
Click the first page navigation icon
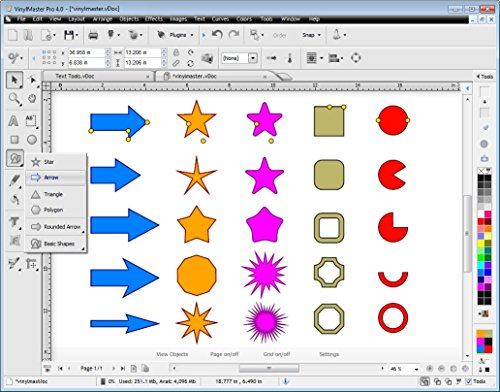[60, 368]
